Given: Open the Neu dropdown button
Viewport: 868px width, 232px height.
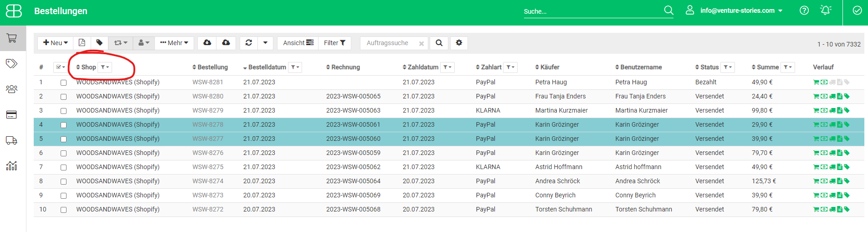Looking at the screenshot, I should (x=56, y=43).
